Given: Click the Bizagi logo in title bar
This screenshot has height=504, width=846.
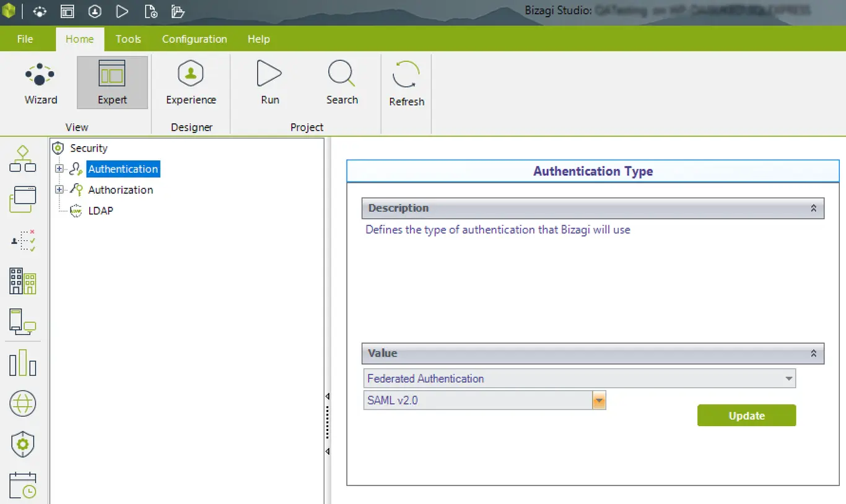Looking at the screenshot, I should click(x=9, y=11).
